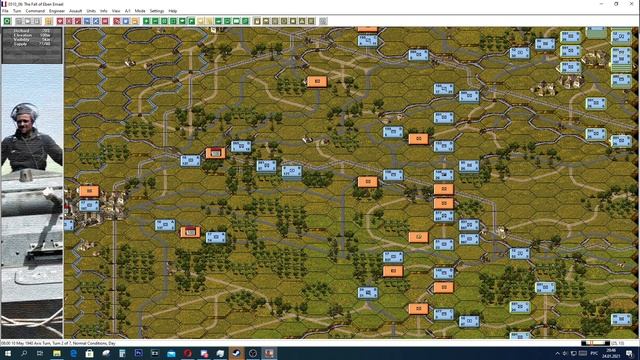Open Microsoft Store from taskbar
Viewport: 640px width, 360px height.
pyautogui.click(x=89, y=353)
